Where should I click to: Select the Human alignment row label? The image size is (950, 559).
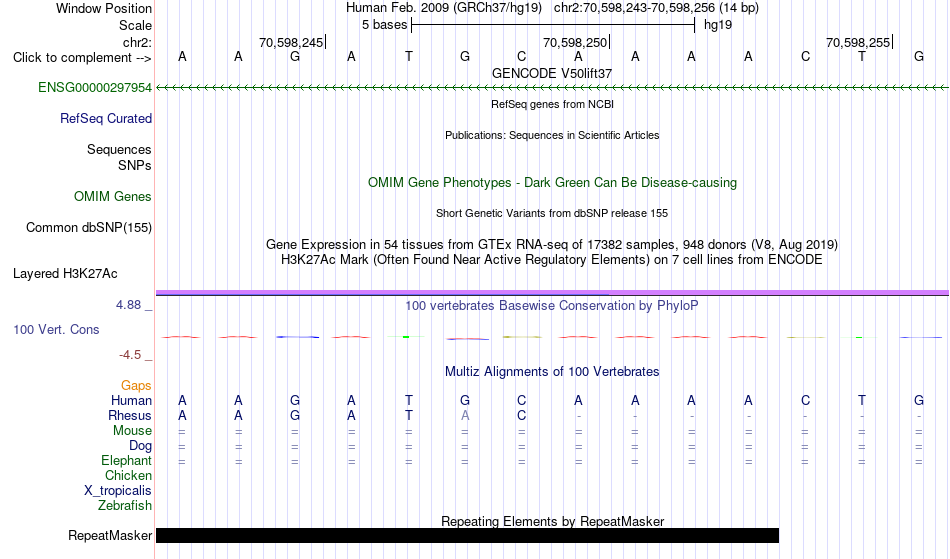tap(131, 400)
